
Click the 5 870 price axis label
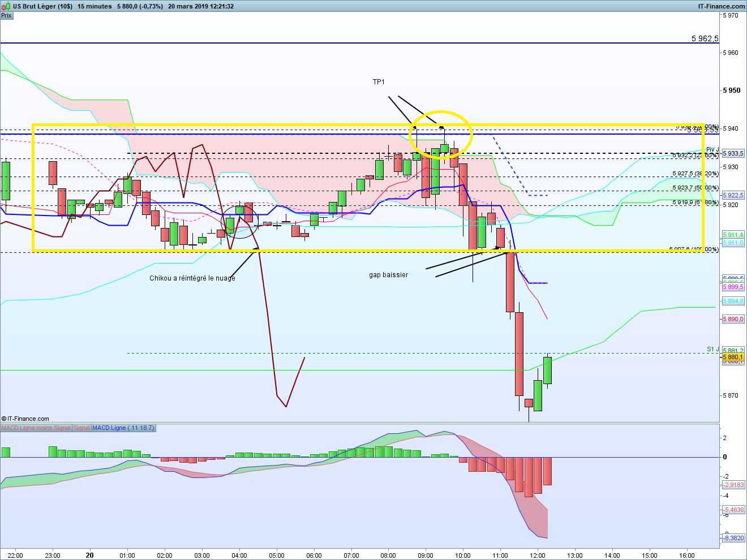[731, 395]
